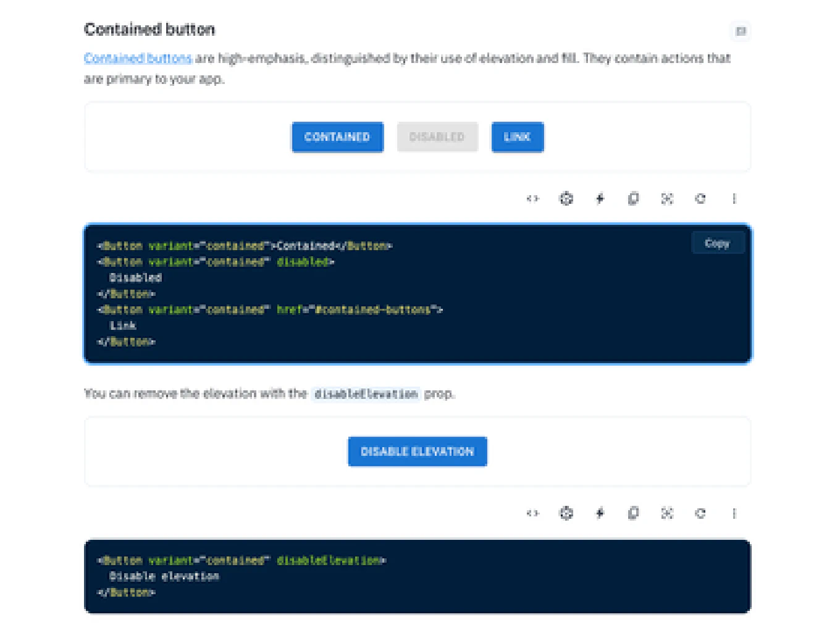
Task: Open the 'Contained buttons' hyperlink
Action: coord(138,58)
